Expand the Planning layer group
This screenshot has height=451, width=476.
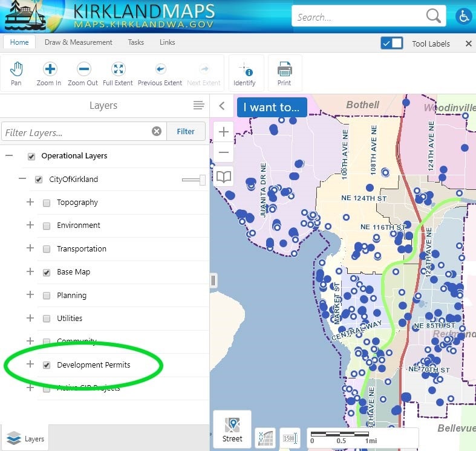point(30,294)
